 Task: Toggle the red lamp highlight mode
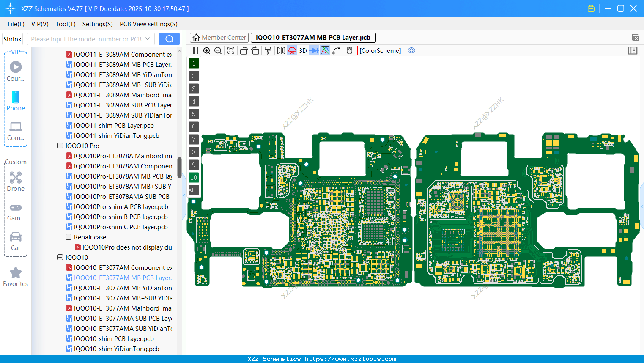coord(291,50)
